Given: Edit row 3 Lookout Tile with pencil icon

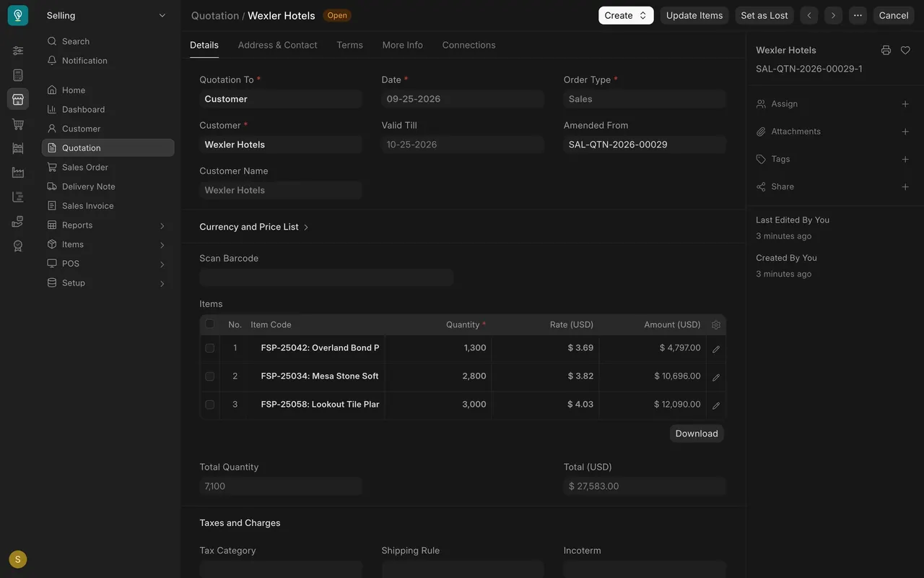Looking at the screenshot, I should [716, 405].
